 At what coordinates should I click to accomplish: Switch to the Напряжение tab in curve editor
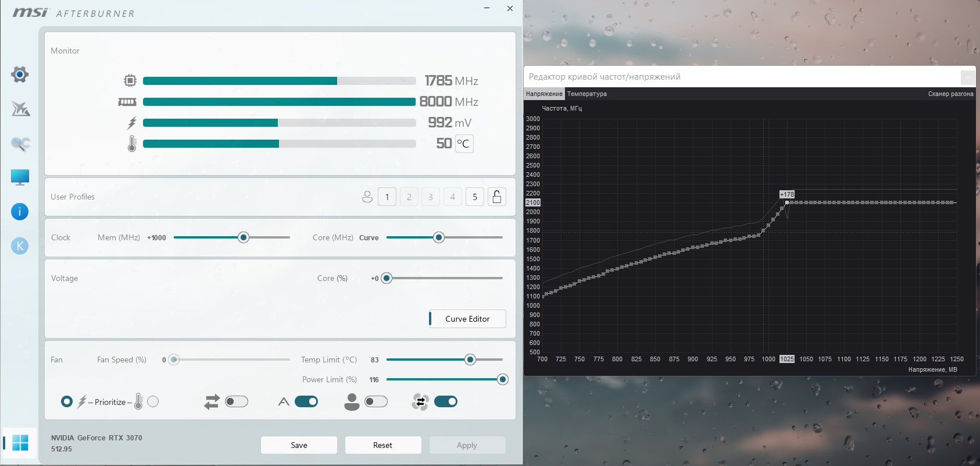point(544,94)
